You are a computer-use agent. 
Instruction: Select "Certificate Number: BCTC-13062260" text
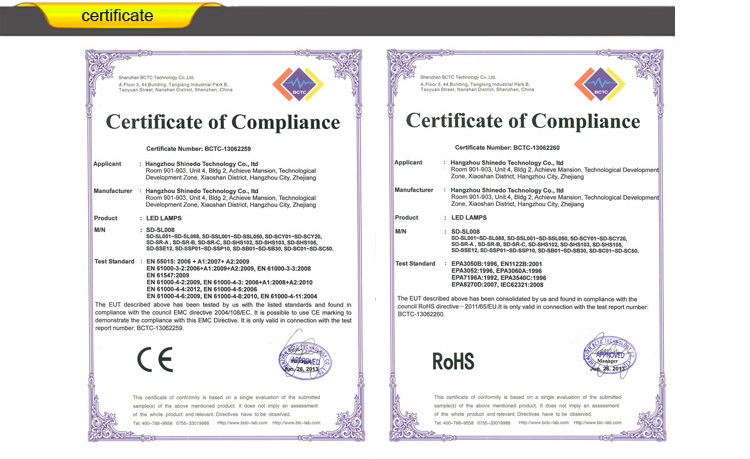[507, 148]
